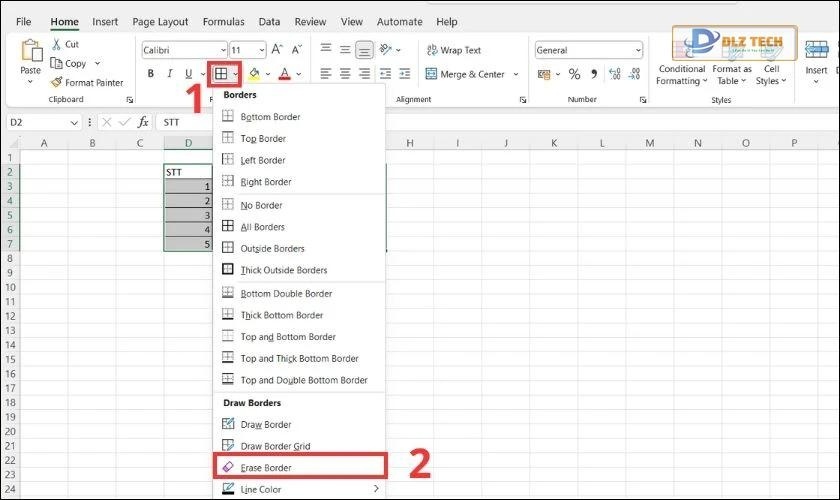840x500 pixels.
Task: Apply Thick Outside Borders
Action: click(283, 270)
